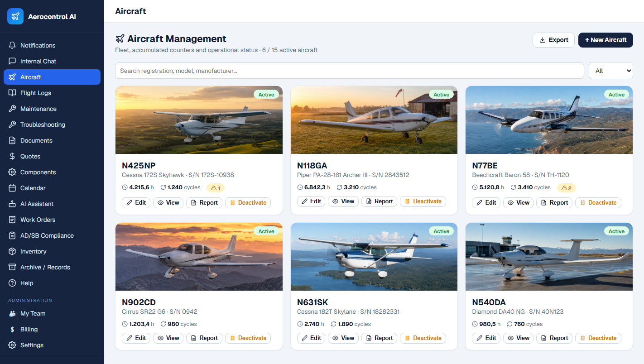Edit aircraft N902CD
The width and height of the screenshot is (644, 364).
[136, 338]
